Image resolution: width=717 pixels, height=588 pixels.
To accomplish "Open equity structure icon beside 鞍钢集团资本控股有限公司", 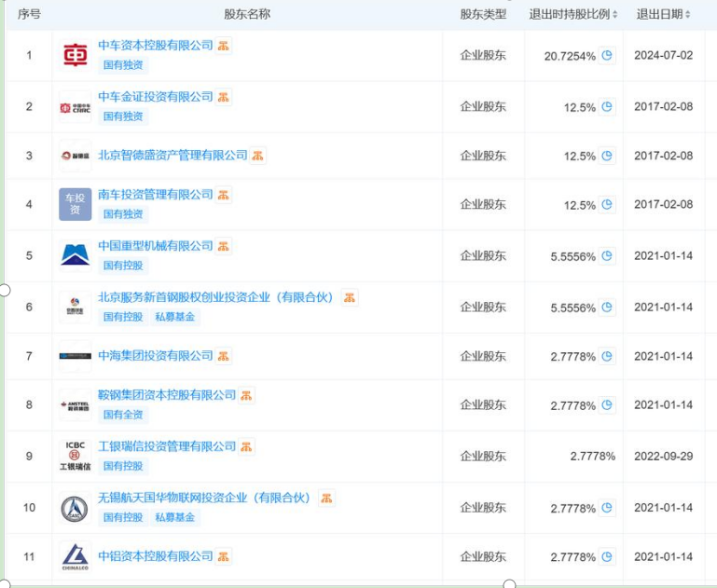I will tap(246, 396).
